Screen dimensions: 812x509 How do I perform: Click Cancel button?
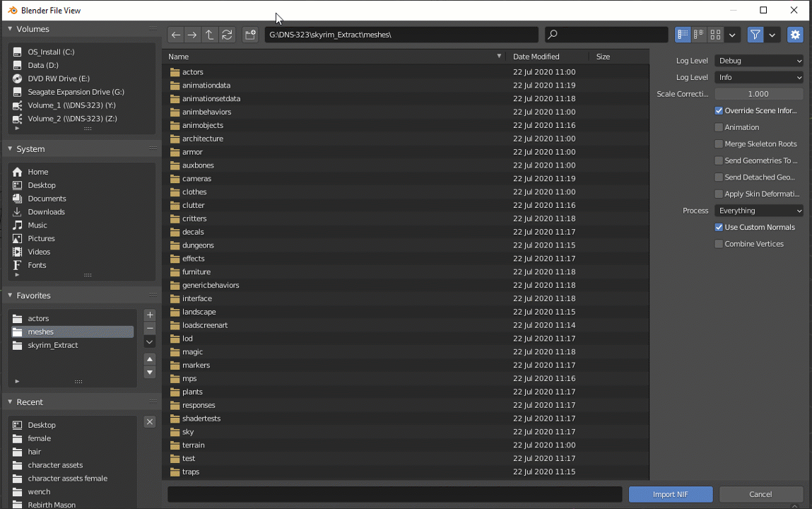coord(760,494)
